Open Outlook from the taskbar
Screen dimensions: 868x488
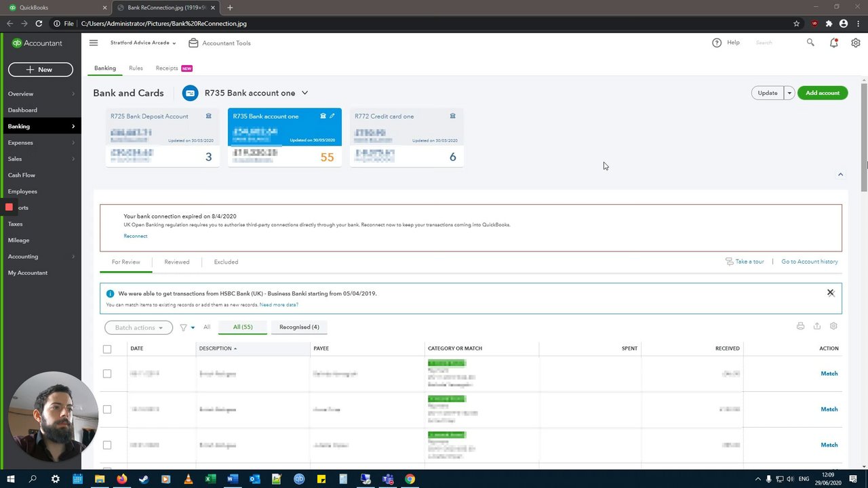(x=254, y=479)
